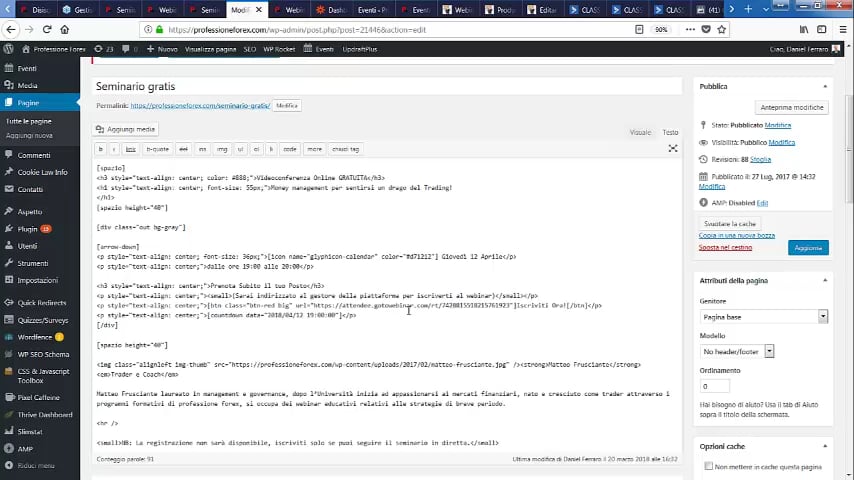Check Non mettere in cache questa pagina
The width and height of the screenshot is (854, 480).
point(709,466)
